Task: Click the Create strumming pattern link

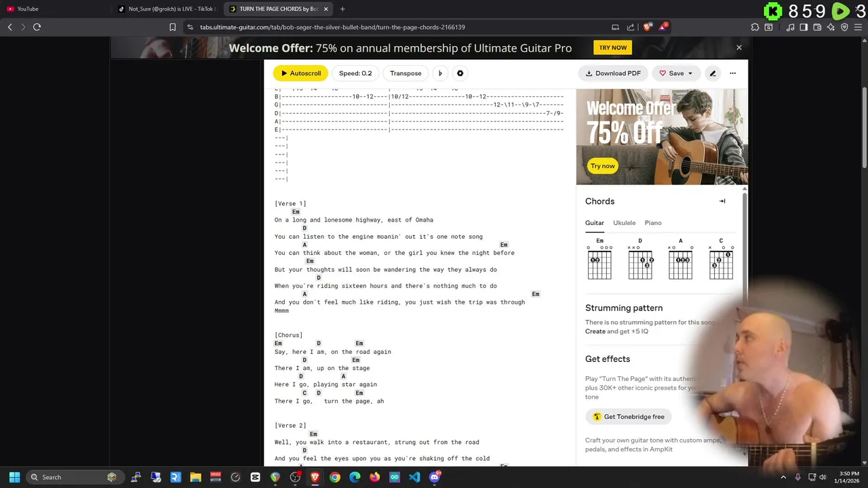Action: [x=595, y=331]
